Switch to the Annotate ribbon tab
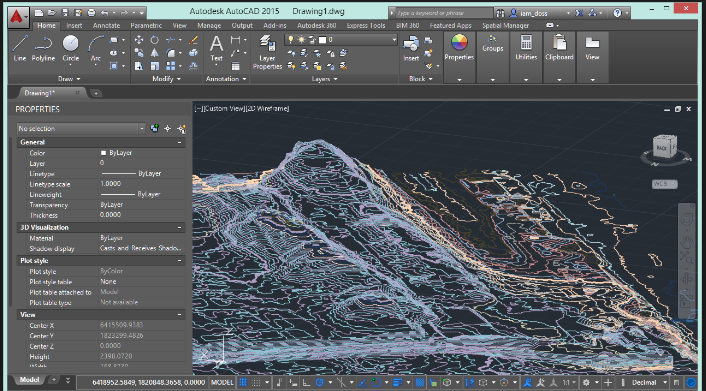Image resolution: width=706 pixels, height=391 pixels. [106, 26]
